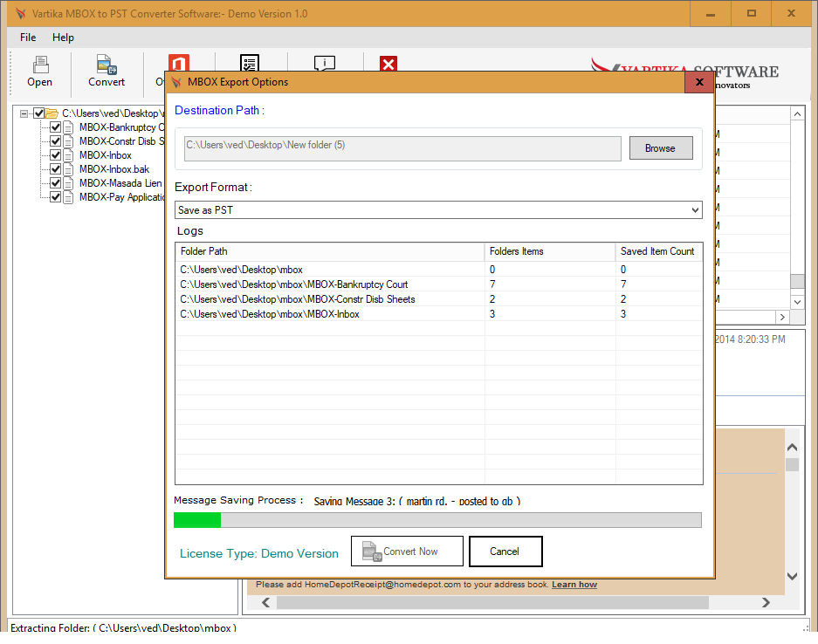Screen dimensions: 818x644
Task: Click the Office toolbar icon
Action: [179, 63]
